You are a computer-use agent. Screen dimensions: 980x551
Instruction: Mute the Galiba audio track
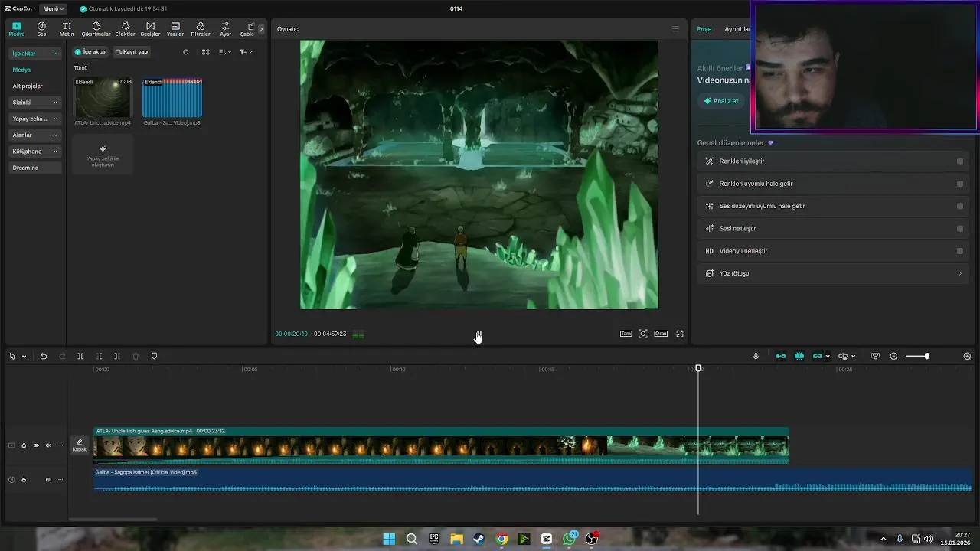[48, 480]
